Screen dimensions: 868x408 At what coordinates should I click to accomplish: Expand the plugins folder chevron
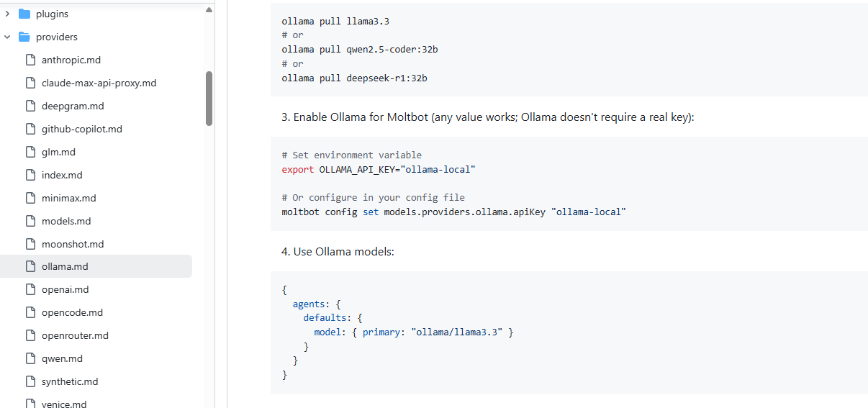pyautogui.click(x=7, y=14)
